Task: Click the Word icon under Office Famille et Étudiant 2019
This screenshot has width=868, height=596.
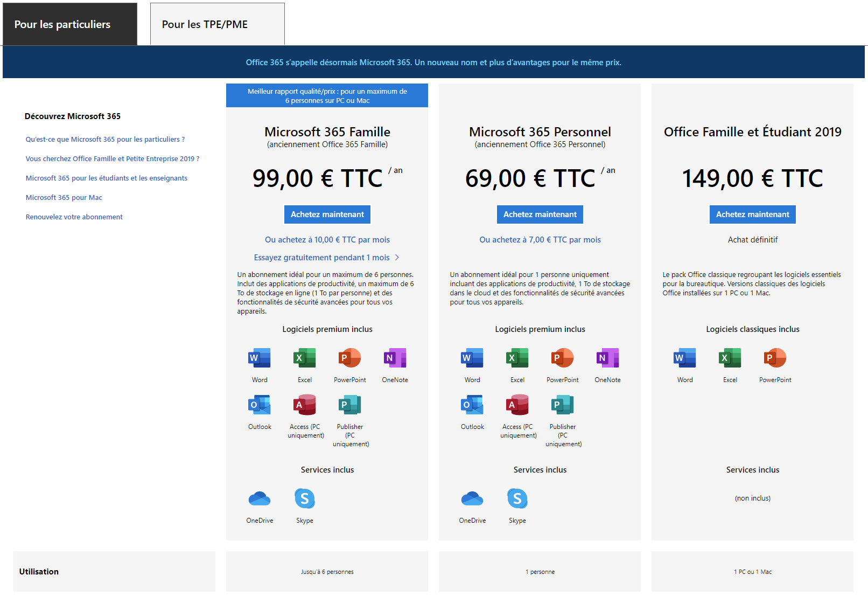Action: tap(685, 358)
